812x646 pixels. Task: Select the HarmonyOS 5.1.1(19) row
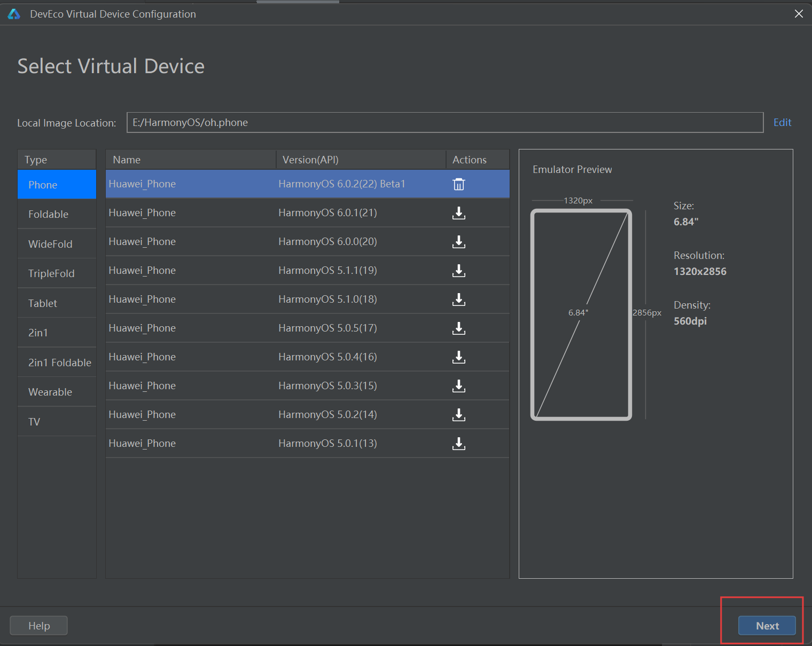point(308,271)
